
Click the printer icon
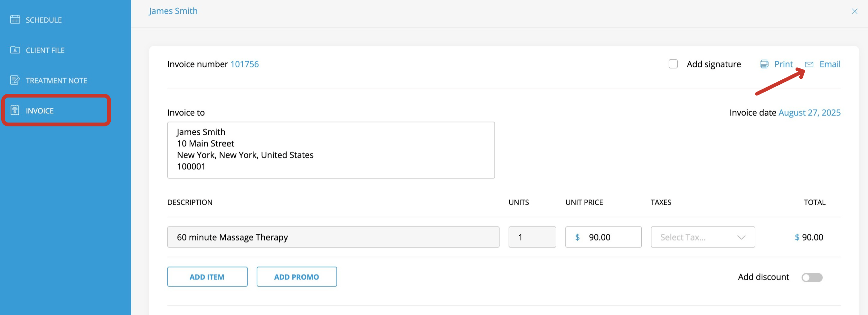tap(764, 64)
